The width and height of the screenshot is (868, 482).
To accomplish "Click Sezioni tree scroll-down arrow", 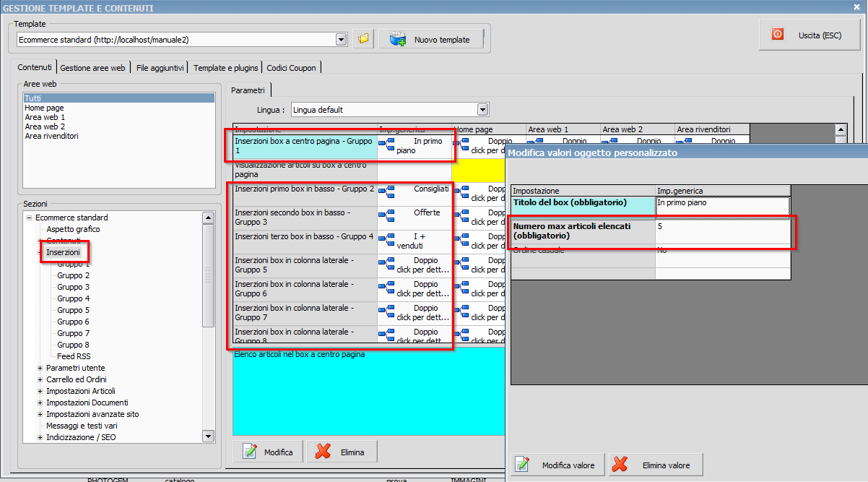I will point(208,436).
